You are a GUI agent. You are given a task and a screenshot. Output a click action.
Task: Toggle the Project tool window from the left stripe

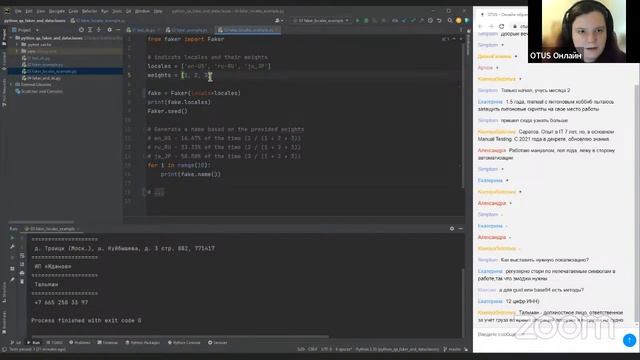(x=4, y=38)
